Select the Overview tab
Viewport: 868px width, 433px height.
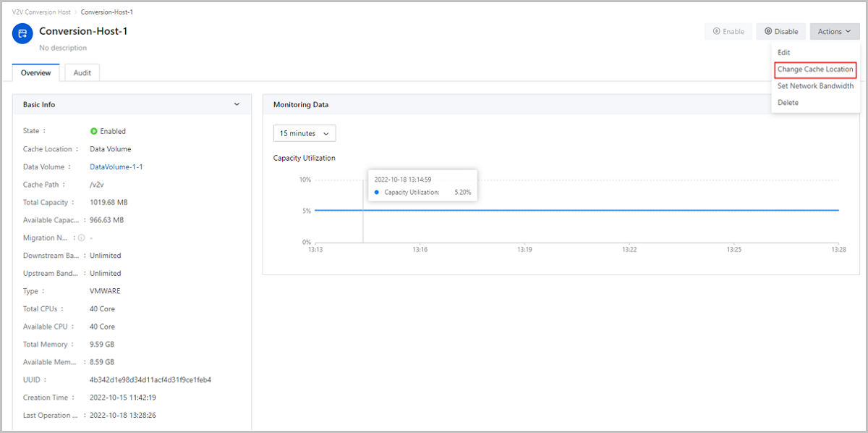[x=36, y=73]
